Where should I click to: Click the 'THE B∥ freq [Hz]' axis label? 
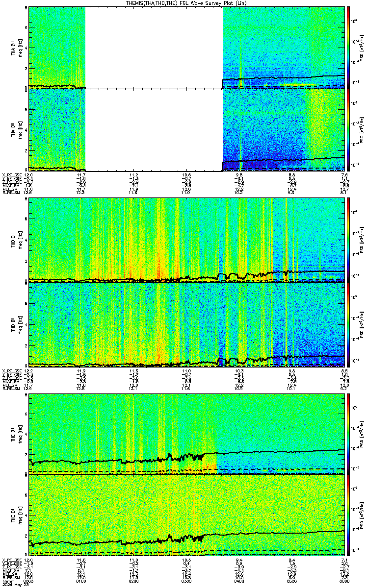16,515
